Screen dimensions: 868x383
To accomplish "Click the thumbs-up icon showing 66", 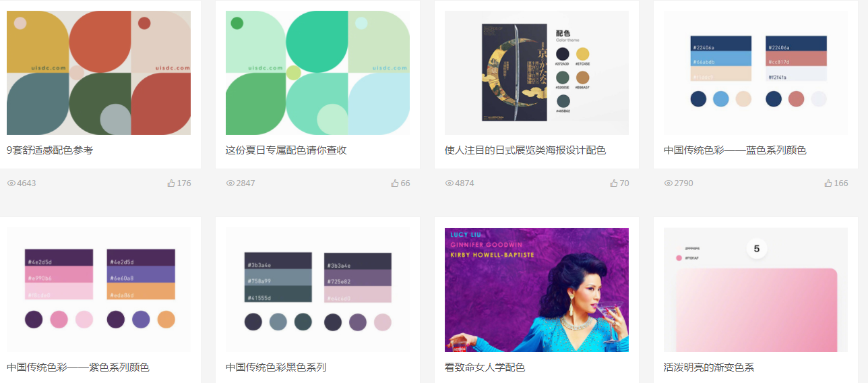I will 395,183.
